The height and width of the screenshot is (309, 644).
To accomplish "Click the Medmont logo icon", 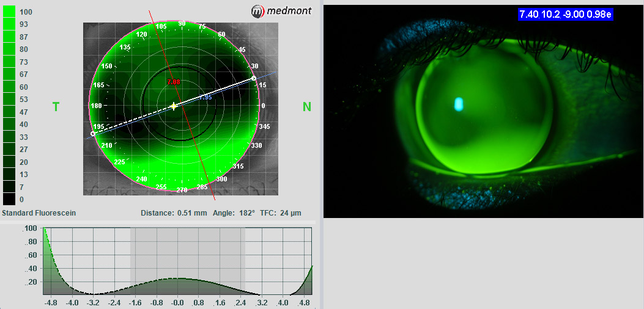I will click(x=259, y=10).
